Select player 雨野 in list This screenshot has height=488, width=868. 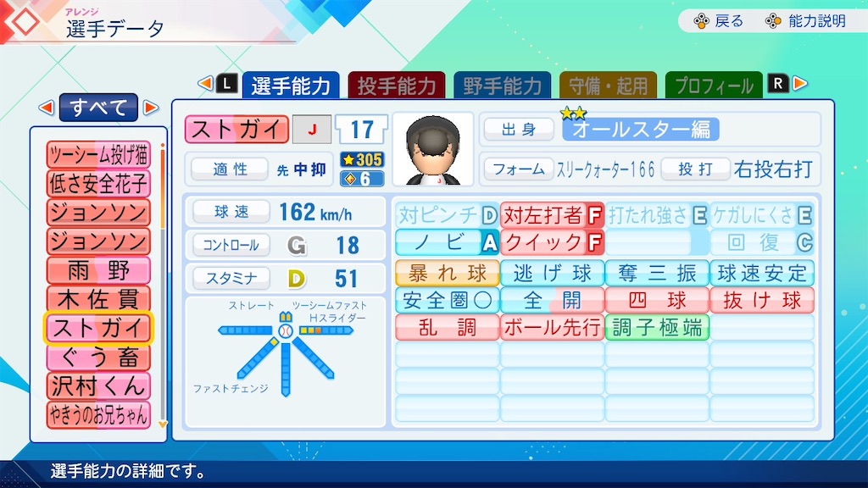click(x=98, y=270)
